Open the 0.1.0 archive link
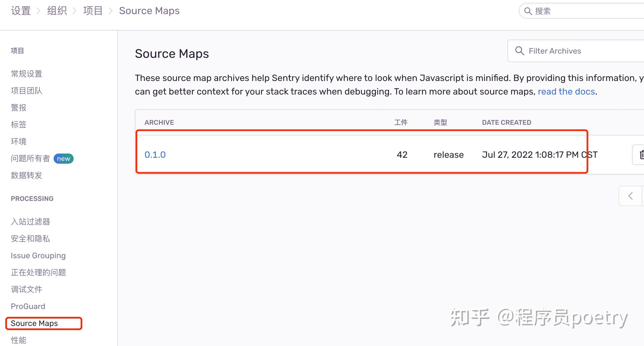Screen dimensions: 644x346 (155, 155)
